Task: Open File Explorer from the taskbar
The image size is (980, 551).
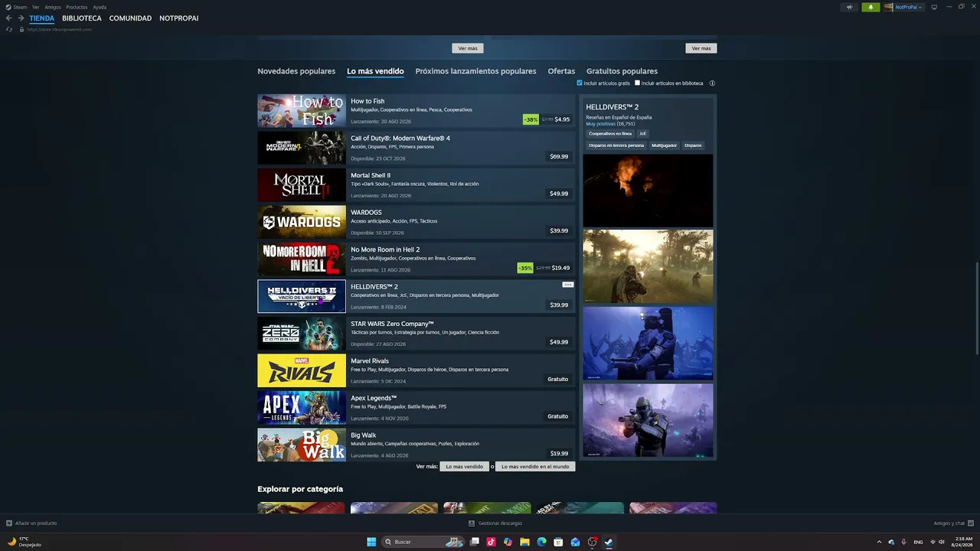Action: [x=524, y=542]
